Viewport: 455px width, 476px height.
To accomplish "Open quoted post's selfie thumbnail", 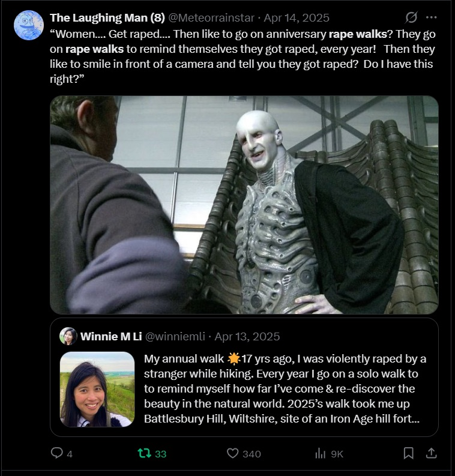I will pyautogui.click(x=97, y=389).
